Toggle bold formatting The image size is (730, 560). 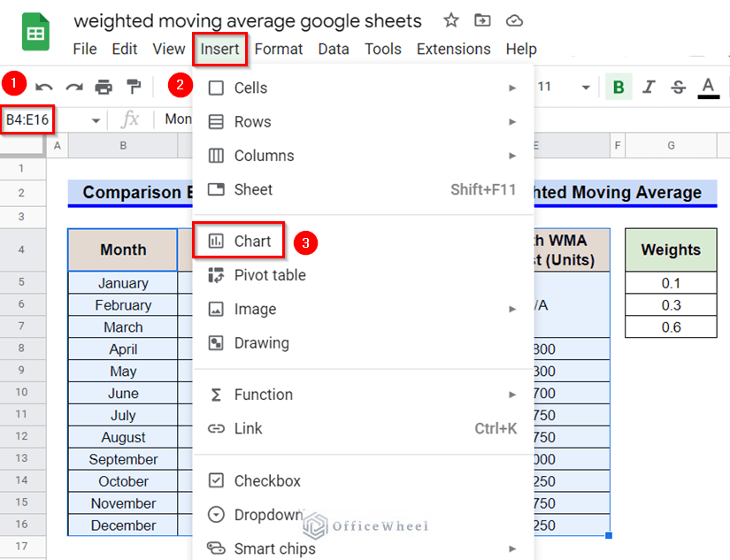pyautogui.click(x=618, y=87)
